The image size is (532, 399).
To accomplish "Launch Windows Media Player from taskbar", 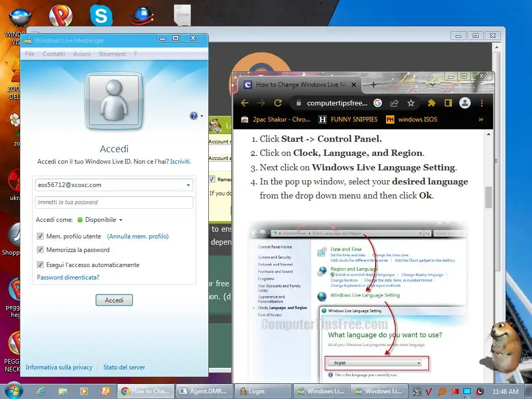I will click(x=84, y=391).
